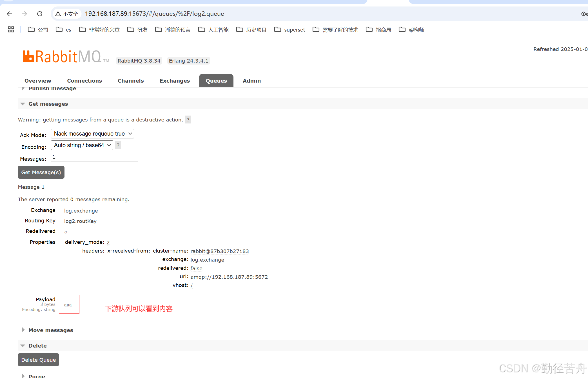Click the browser reload icon
Screen dimensions: 588x378
click(40, 14)
